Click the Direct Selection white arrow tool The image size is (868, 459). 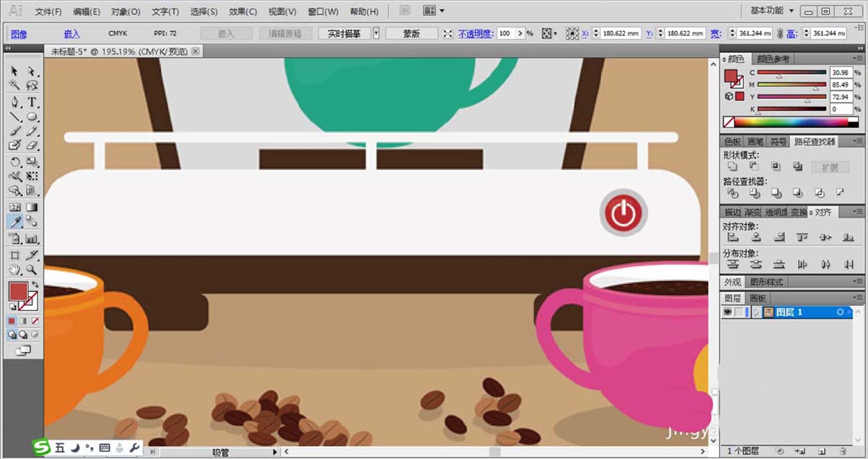pyautogui.click(x=33, y=71)
